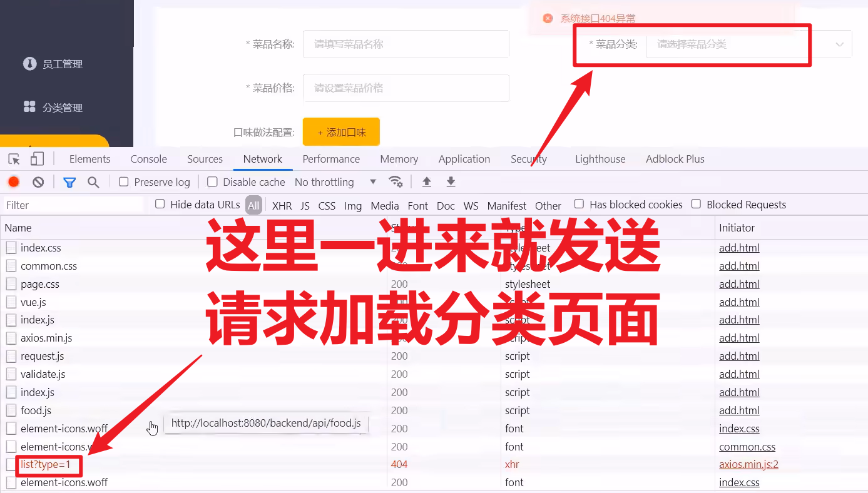This screenshot has height=493, width=868.
Task: Open add.html initiator for request.js row
Action: point(739,356)
